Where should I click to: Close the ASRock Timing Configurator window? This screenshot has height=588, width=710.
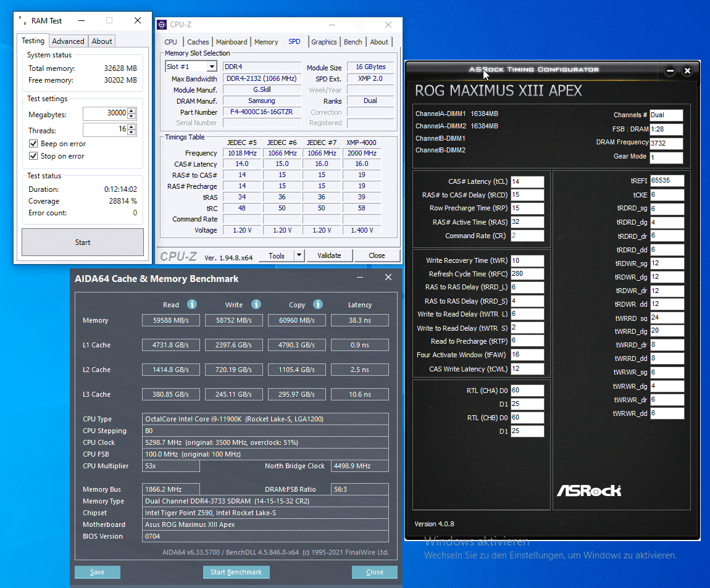point(687,70)
